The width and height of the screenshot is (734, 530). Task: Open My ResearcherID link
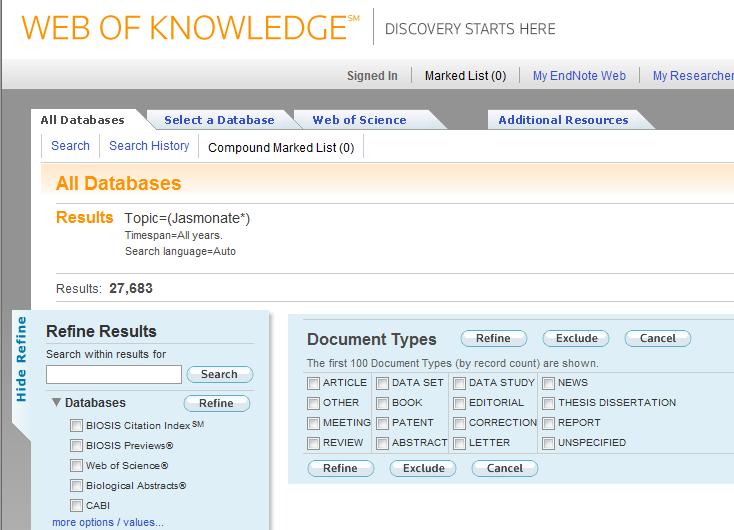pyautogui.click(x=693, y=76)
